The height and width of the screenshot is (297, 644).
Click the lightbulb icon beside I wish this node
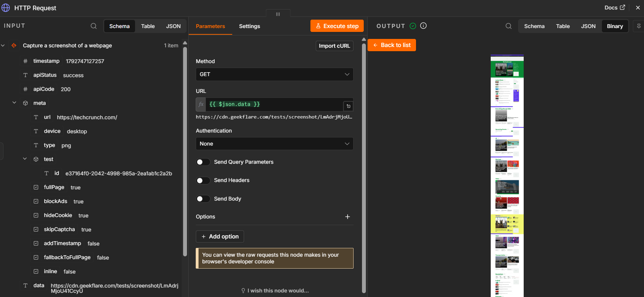pyautogui.click(x=243, y=291)
